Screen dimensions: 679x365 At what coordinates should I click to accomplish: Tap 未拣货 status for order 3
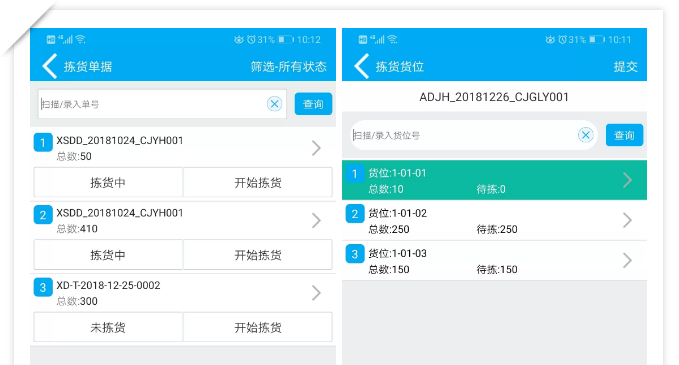coord(108,327)
